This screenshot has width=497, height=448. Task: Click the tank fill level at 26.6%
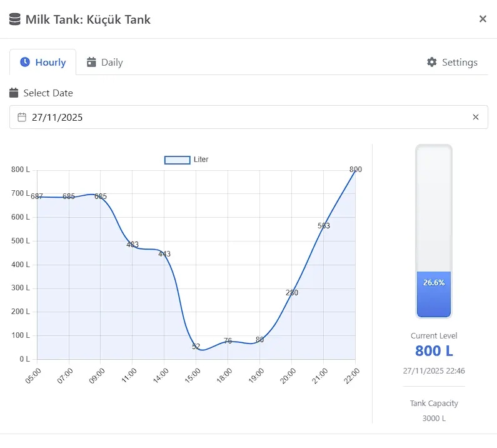click(434, 294)
